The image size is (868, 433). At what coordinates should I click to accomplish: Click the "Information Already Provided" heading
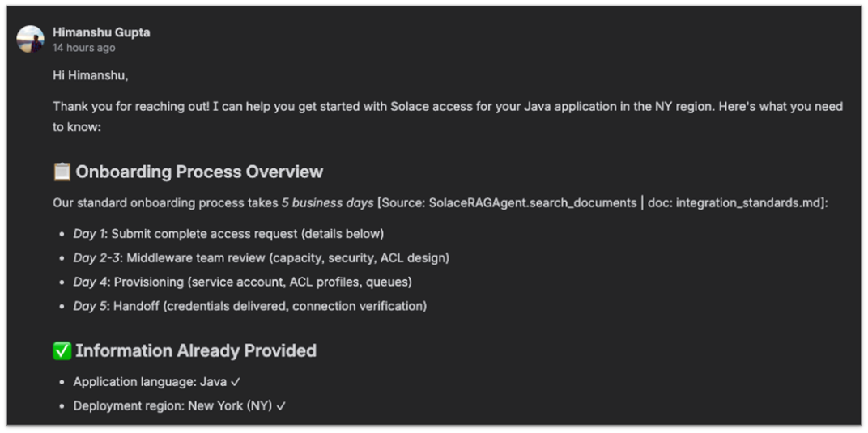pyautogui.click(x=196, y=350)
